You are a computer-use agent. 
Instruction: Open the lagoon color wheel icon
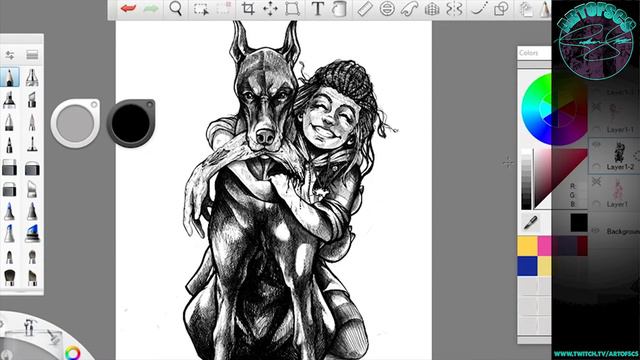[x=73, y=353]
